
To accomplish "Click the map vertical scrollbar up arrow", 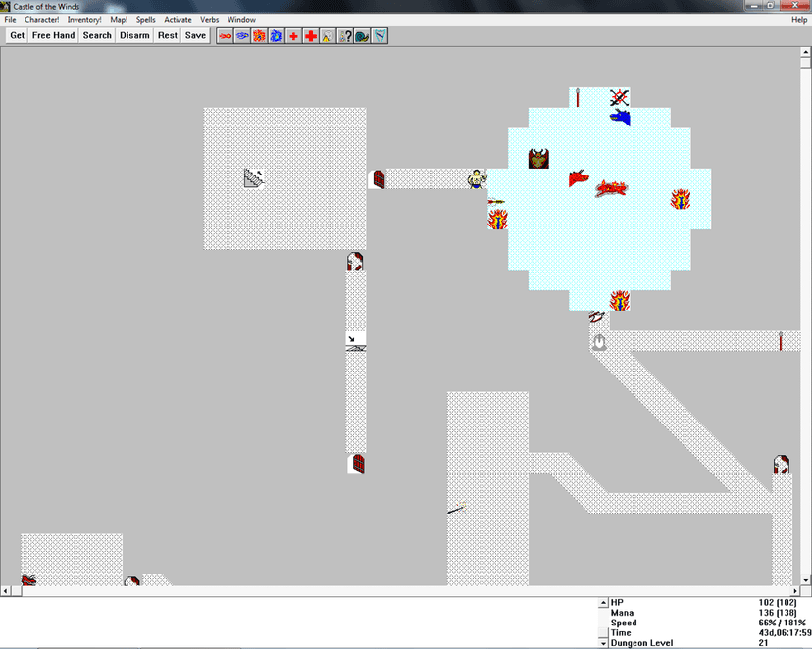I will click(x=805, y=52).
